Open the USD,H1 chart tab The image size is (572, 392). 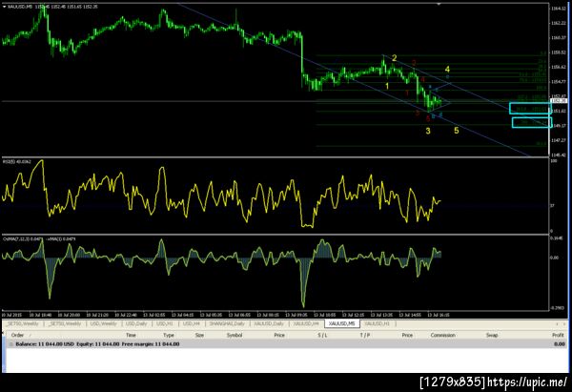[x=165, y=323]
